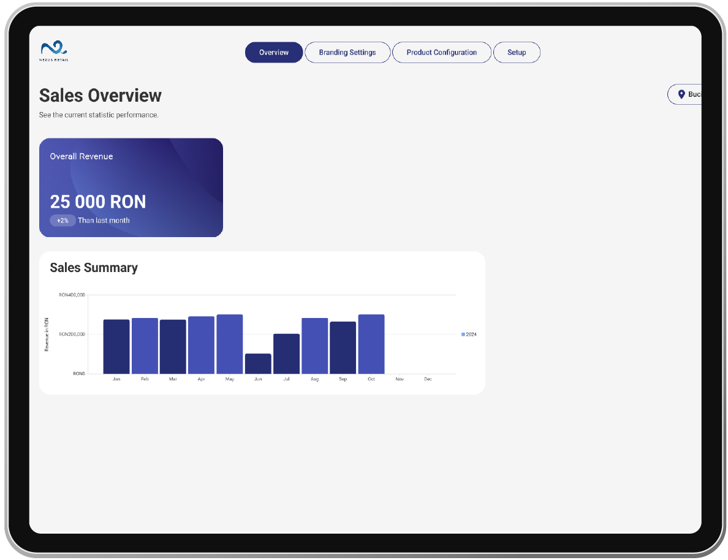This screenshot has width=728, height=560.
Task: Select the Setup tab
Action: (517, 53)
